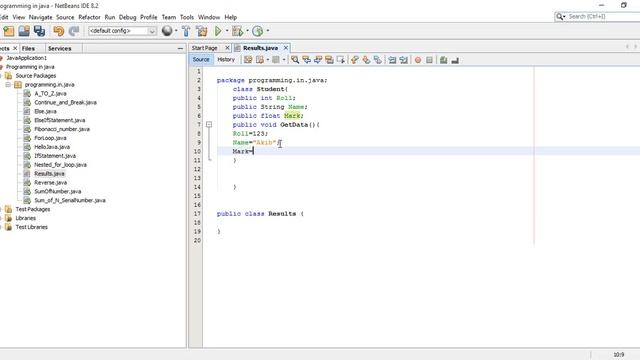Click the Build Project hammer icon
Screen dimensions: 640x360
(x=186, y=31)
